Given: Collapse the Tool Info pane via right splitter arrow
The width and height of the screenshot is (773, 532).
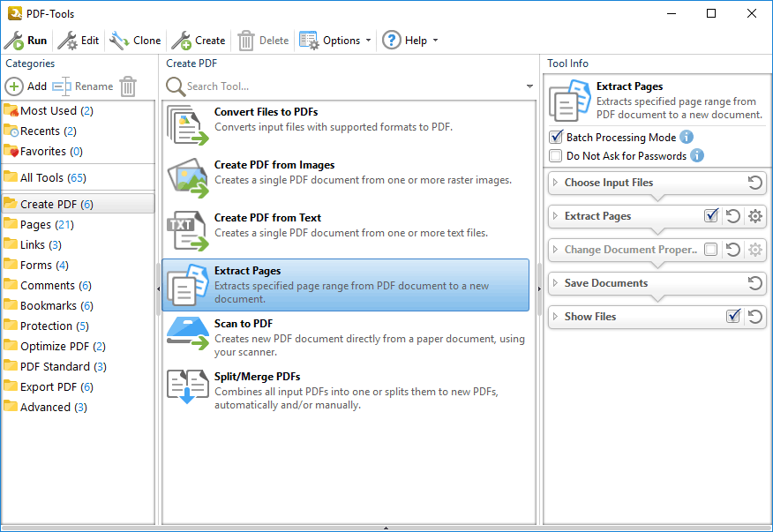Looking at the screenshot, I should (x=539, y=288).
